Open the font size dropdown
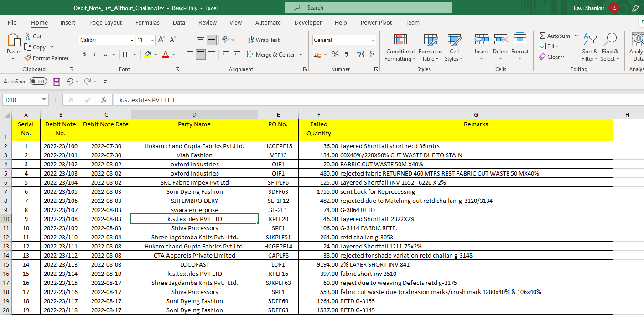Screen dimensions: 644x315 [152, 40]
